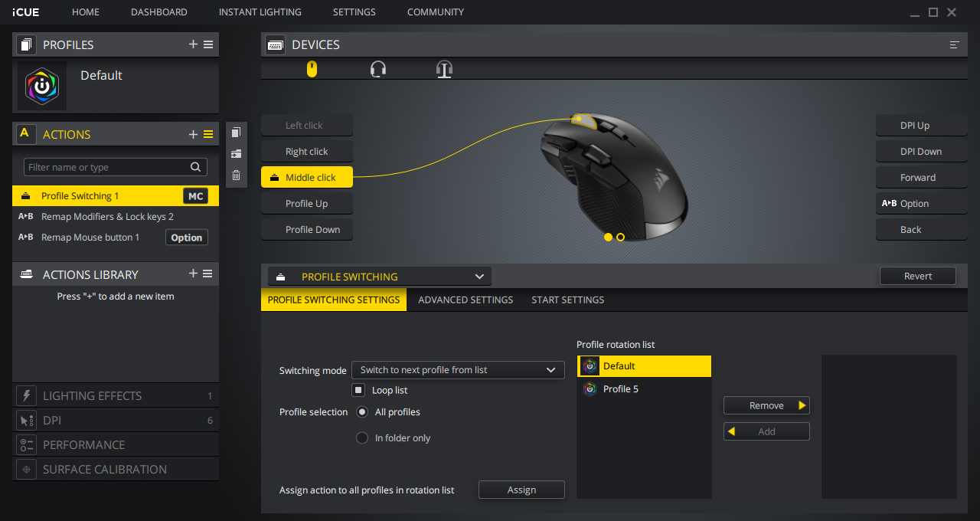Select the Profile Down mouse button
Viewport: 980px width, 521px height.
tap(307, 229)
